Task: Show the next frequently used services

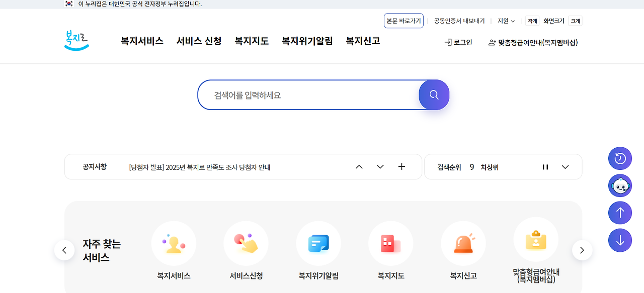Action: tap(582, 250)
